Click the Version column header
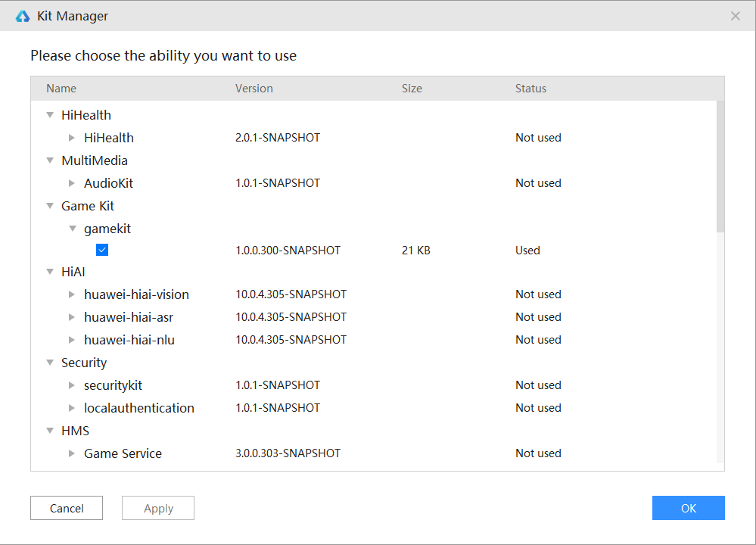Screen dimensions: 756x545 pos(254,89)
